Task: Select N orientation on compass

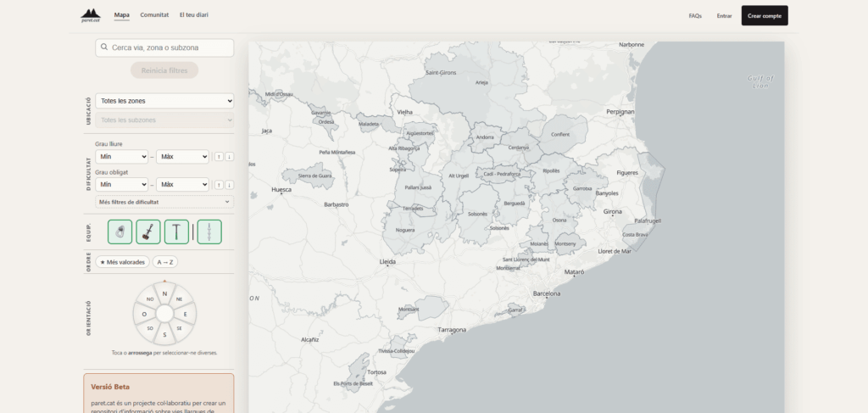Action: point(164,293)
